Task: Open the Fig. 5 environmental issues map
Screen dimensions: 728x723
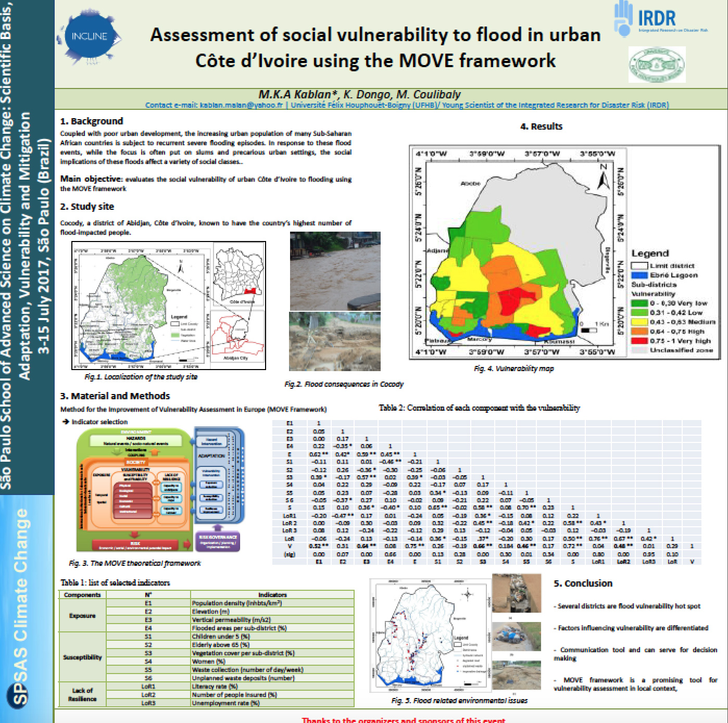Action: click(430, 635)
